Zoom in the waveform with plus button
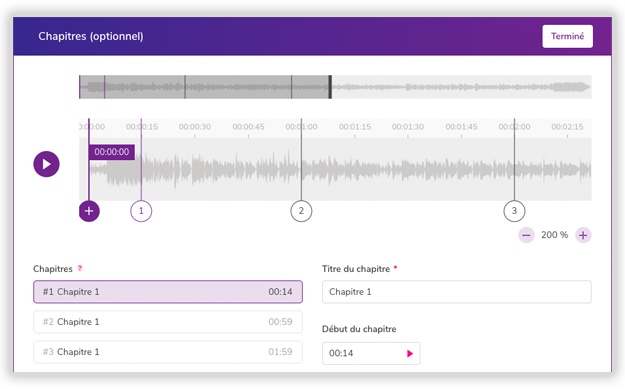The height and width of the screenshot is (389, 625). (583, 235)
